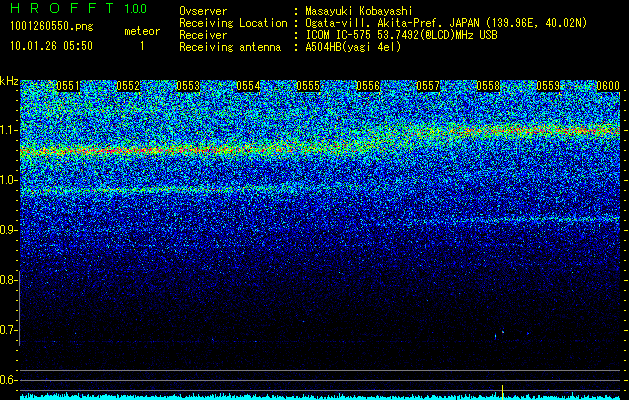Click the date stamp 10.01.26 05:50

point(51,46)
